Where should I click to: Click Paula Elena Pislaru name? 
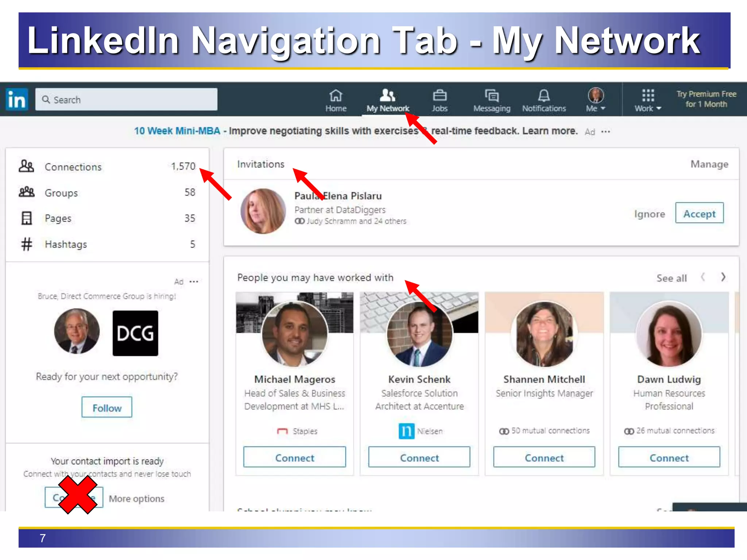338,196
